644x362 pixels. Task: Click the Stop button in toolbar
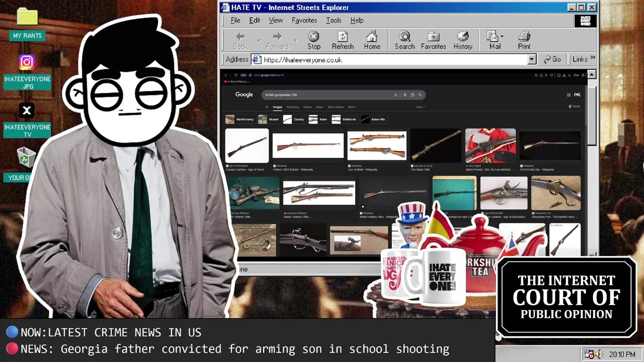tap(314, 40)
